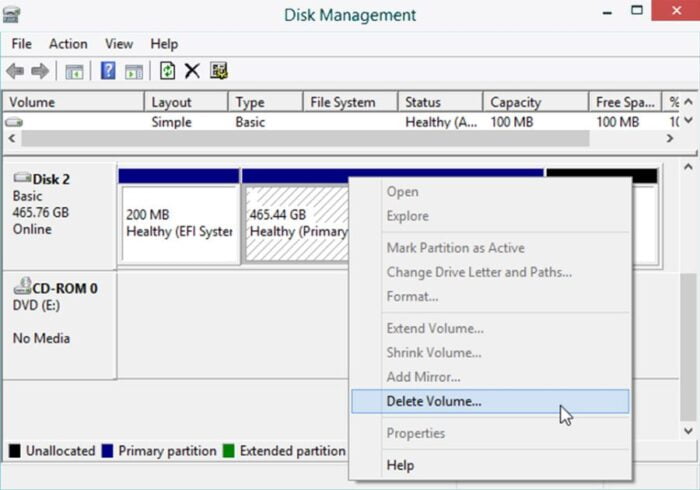
Task: Click the blue Primary partition legend swatch
Action: [107, 451]
